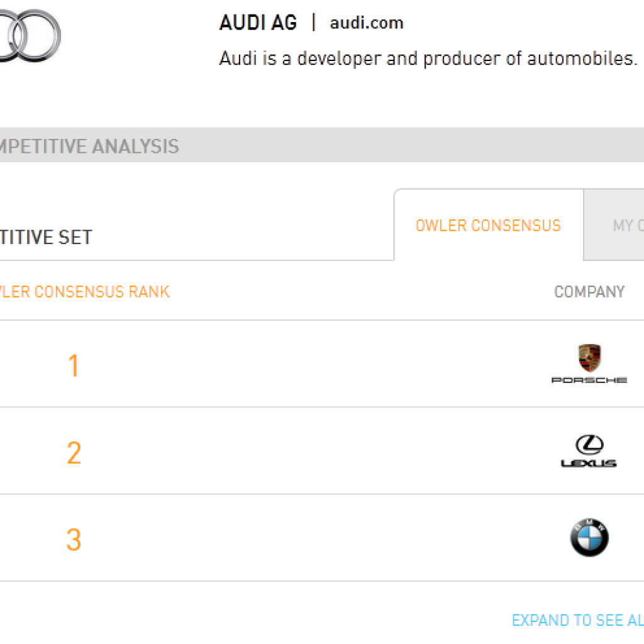Open the Porsche company logo

589,364
